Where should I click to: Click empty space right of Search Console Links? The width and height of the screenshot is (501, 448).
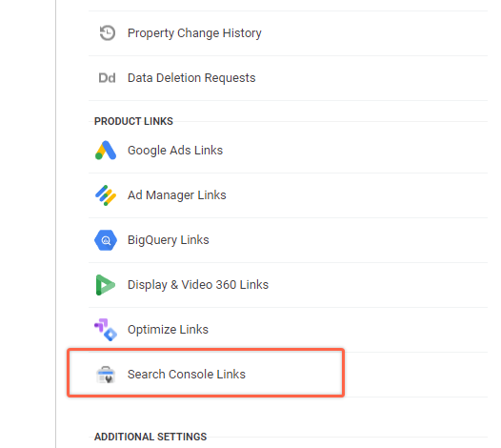[415, 375]
